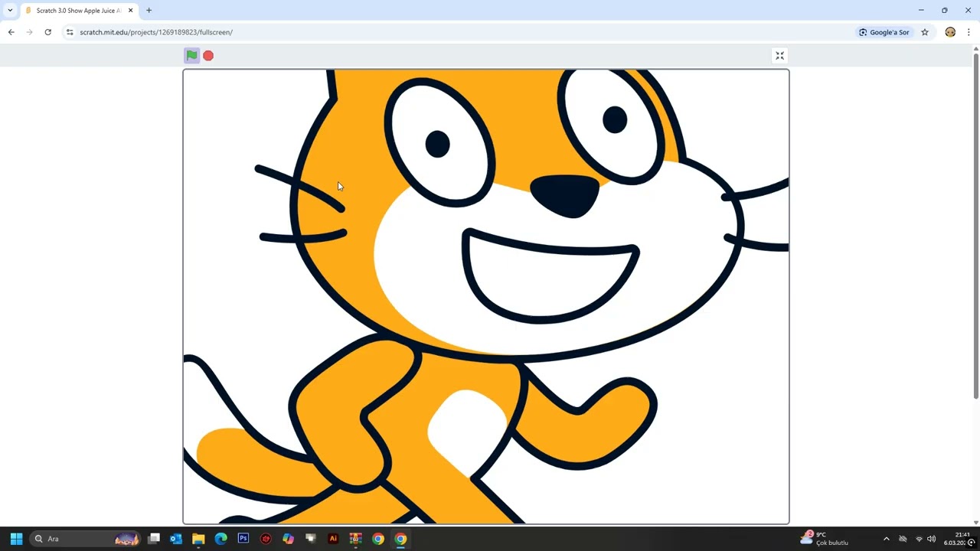This screenshot has width=980, height=551.
Task: Click the cloud sync off tray icon
Action: (x=903, y=539)
